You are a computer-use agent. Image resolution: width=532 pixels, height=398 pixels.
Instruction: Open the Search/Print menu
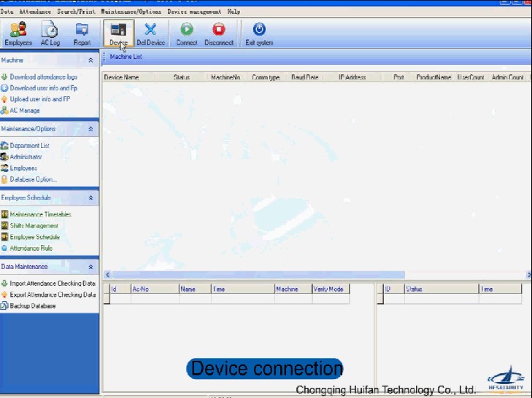(76, 12)
